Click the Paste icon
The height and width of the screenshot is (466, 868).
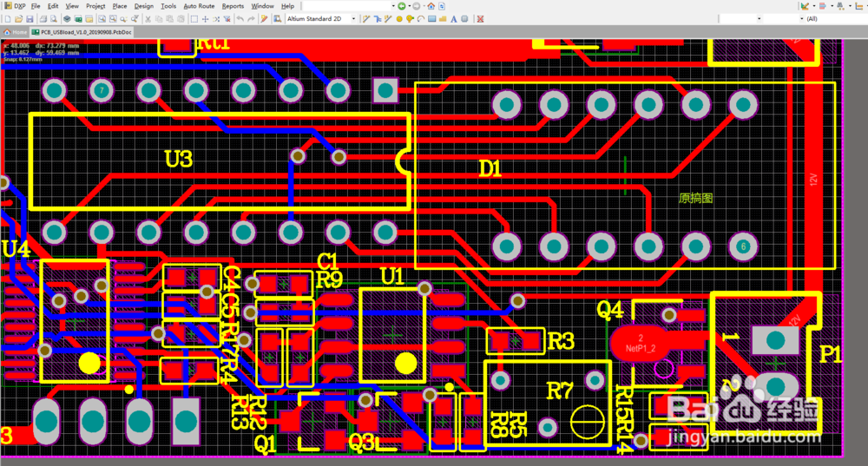point(169,19)
